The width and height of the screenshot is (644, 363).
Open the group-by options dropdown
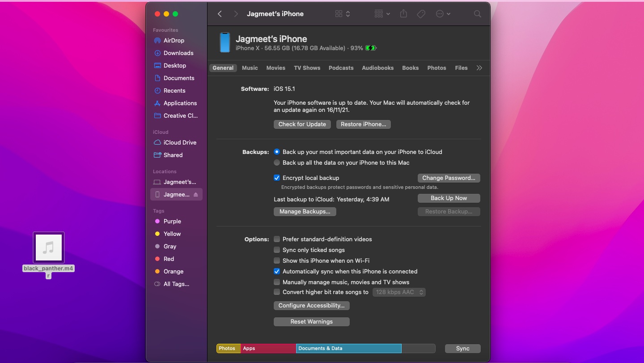pos(382,14)
